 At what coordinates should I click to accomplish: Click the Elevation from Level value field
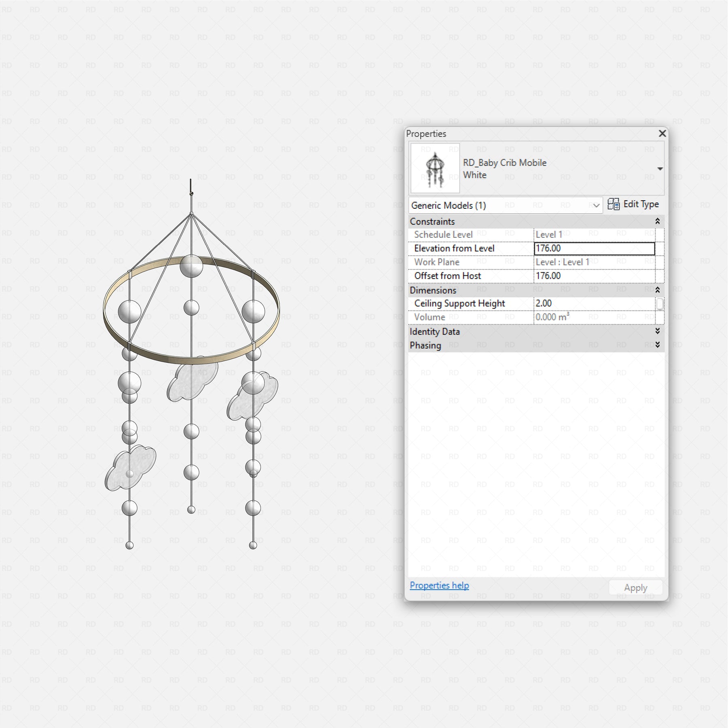(x=594, y=248)
